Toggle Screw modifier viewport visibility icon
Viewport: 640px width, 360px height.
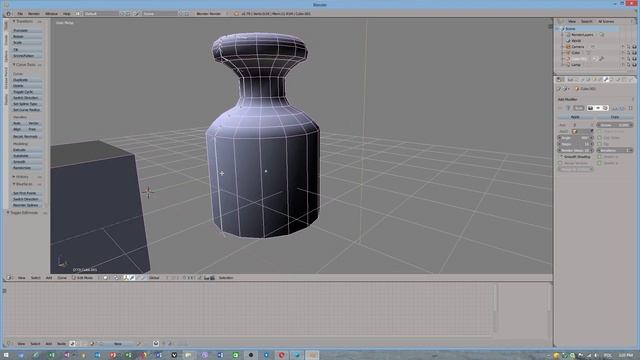[x=598, y=108]
